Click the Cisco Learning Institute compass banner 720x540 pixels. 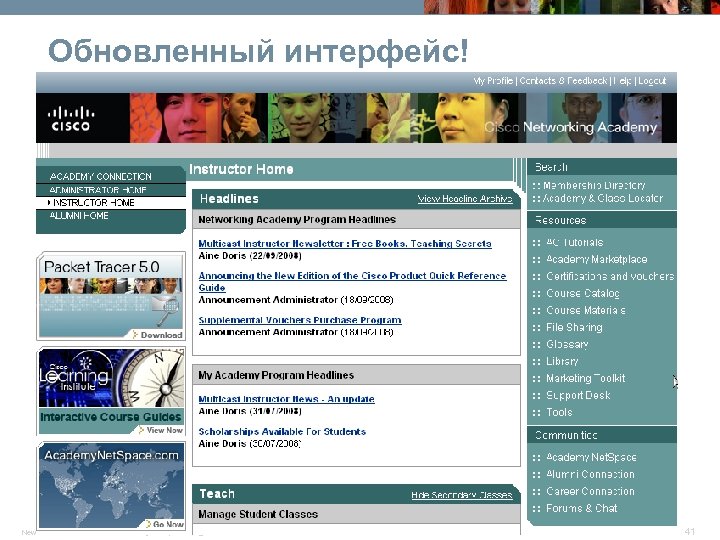(111, 378)
